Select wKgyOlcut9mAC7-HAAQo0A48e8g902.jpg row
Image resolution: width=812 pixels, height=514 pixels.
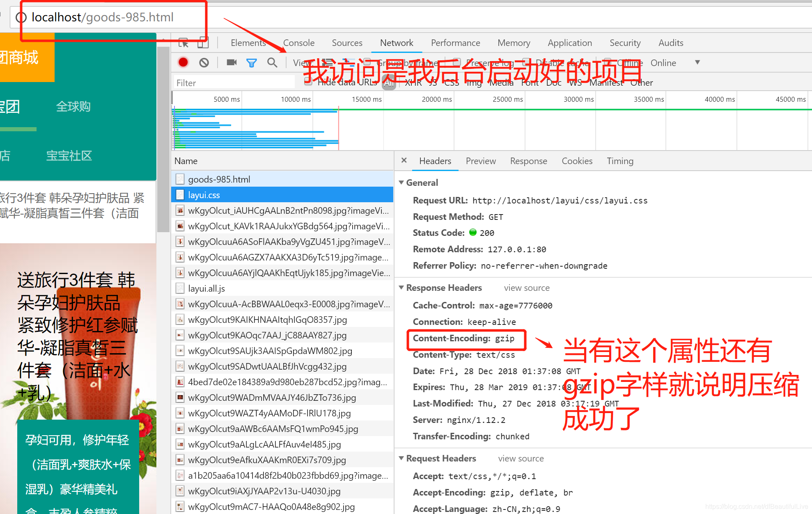coord(282,507)
